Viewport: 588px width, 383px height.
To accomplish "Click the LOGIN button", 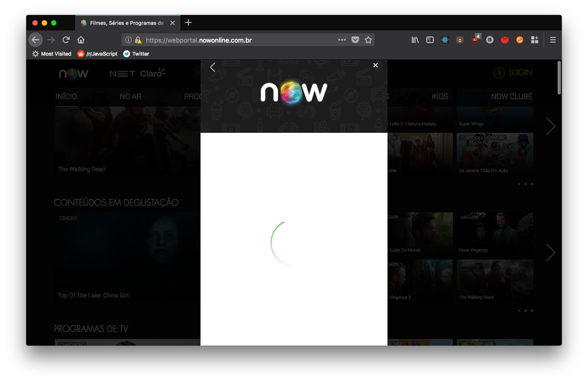I will pyautogui.click(x=513, y=72).
